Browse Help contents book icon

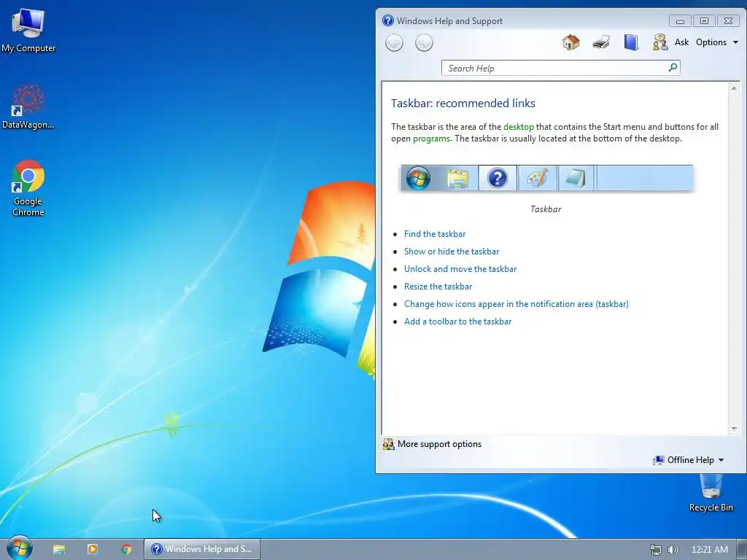coord(631,42)
